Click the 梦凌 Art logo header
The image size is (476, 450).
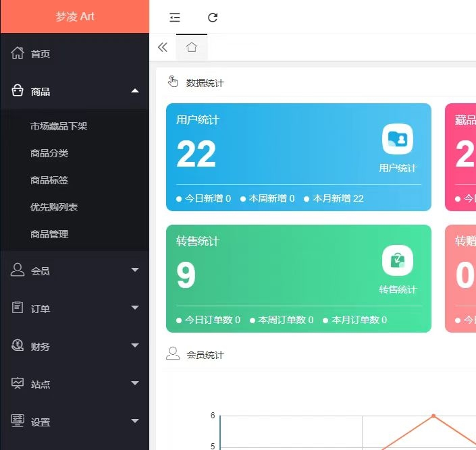pos(74,16)
